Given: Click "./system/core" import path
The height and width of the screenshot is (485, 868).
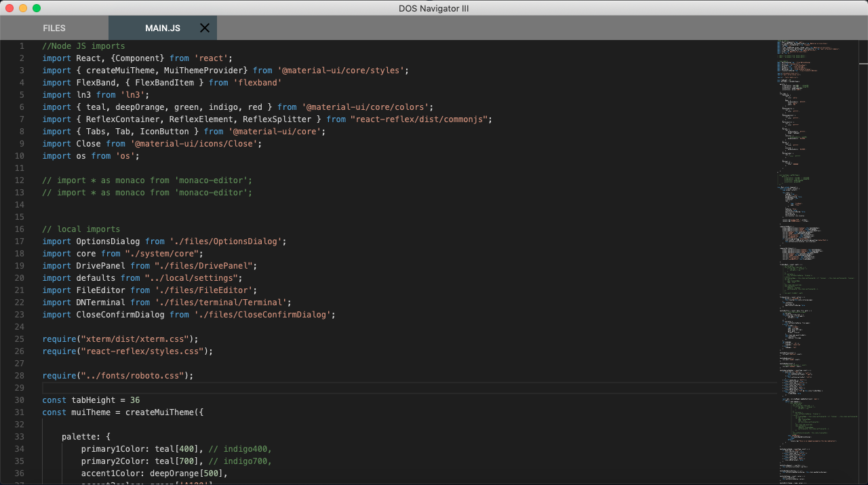Looking at the screenshot, I should tap(162, 254).
